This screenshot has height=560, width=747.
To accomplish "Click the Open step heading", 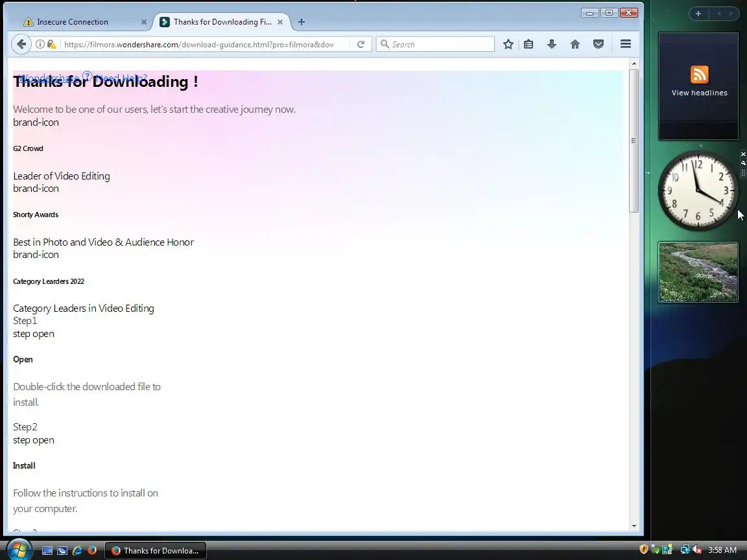I will 23,360.
